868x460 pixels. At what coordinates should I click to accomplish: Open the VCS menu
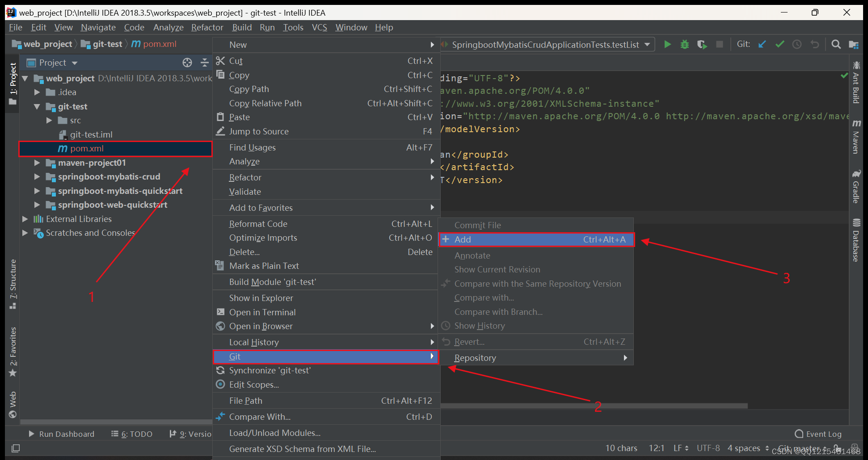click(x=320, y=28)
